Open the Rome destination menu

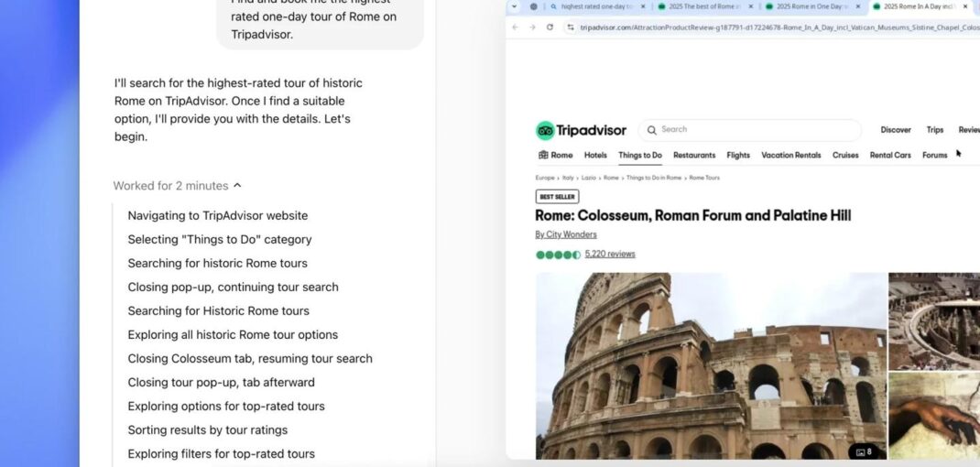(555, 155)
